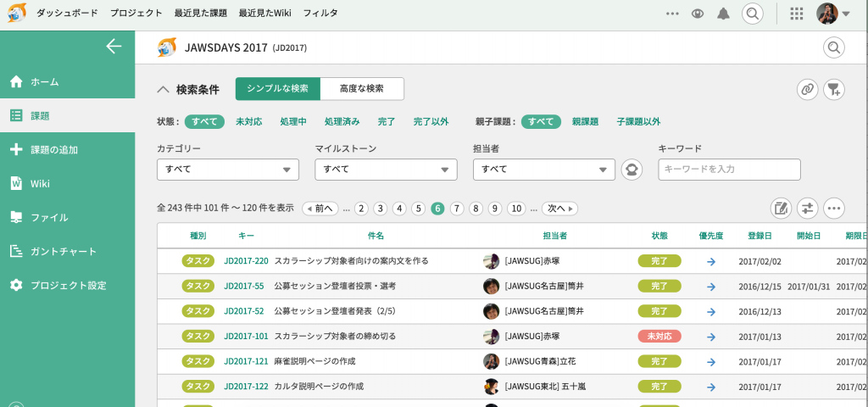Open global search magnifier in the top bar
This screenshot has width=868, height=407.
(752, 14)
